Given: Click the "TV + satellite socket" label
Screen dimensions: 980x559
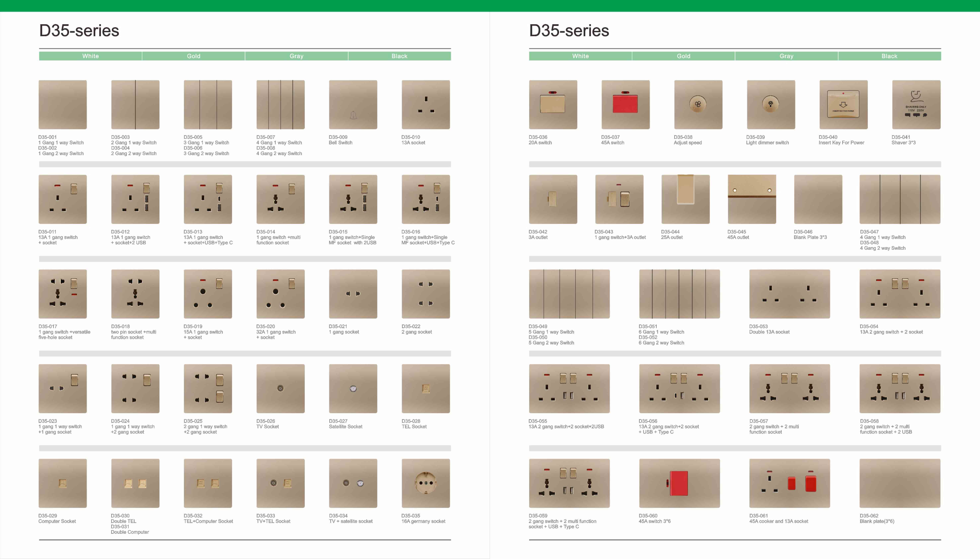Looking at the screenshot, I should 351,521.
